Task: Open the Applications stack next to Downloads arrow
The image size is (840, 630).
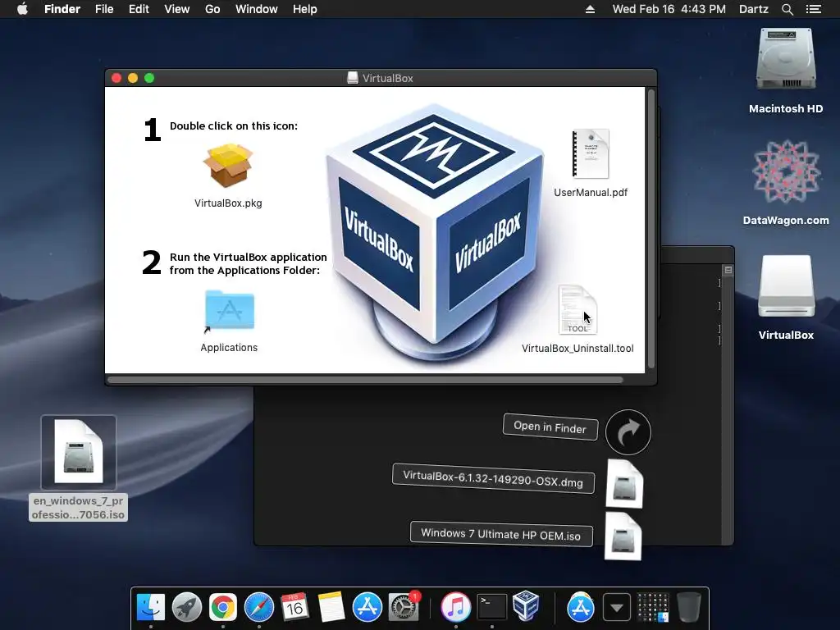Action: point(580,607)
